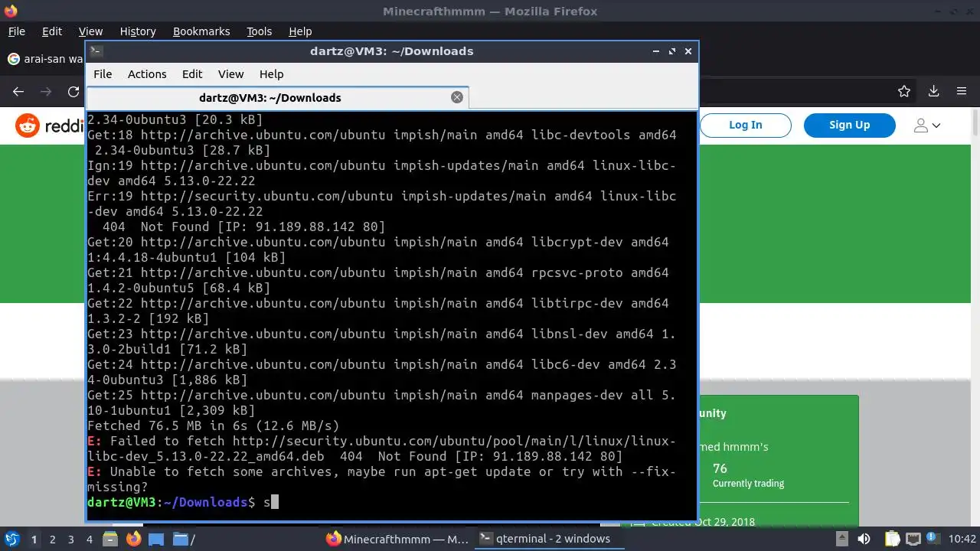Open the terminal Help menu

(271, 74)
